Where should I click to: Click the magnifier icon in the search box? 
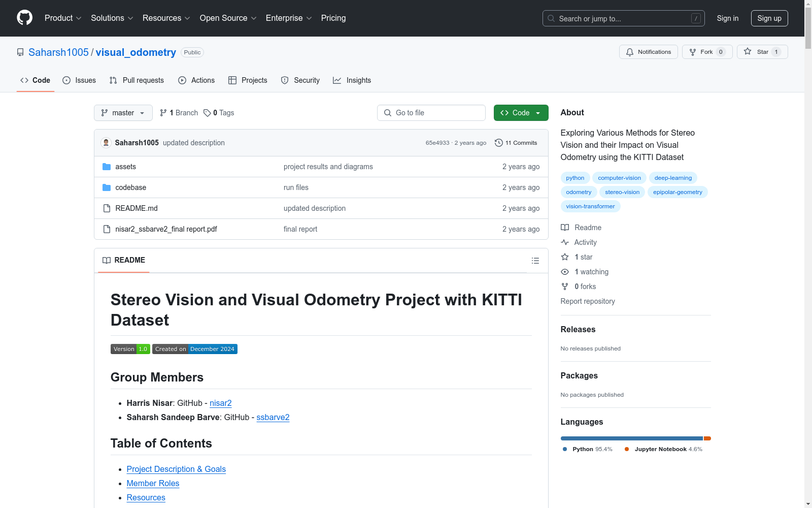(551, 18)
